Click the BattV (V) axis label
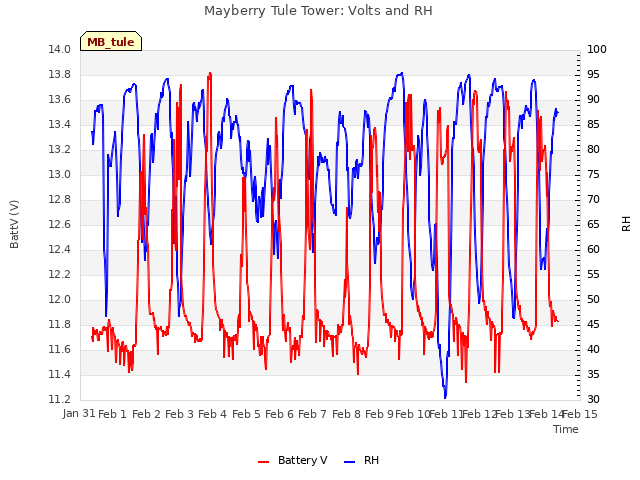The height and width of the screenshot is (480, 640). 14,224
